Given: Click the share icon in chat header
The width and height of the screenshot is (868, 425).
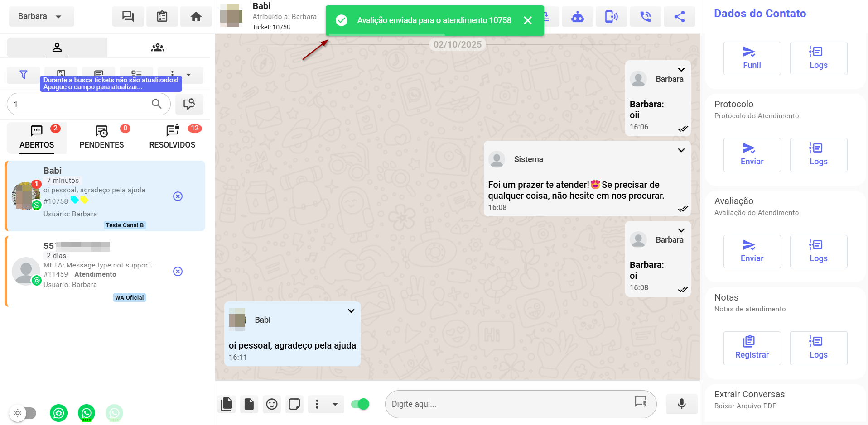Looking at the screenshot, I should point(679,17).
